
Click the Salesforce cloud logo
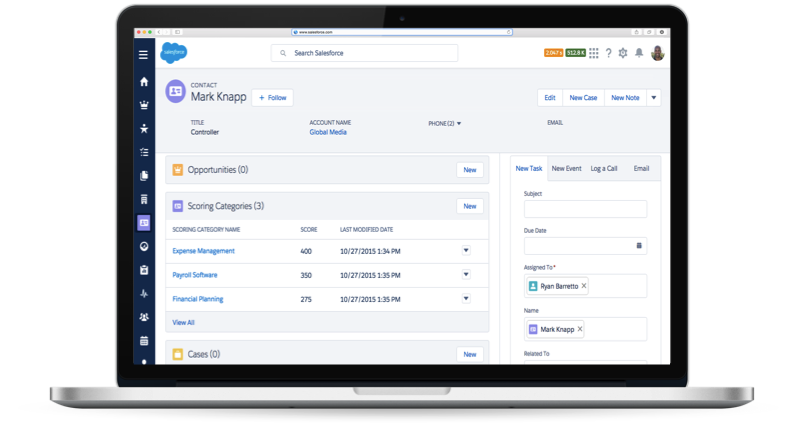tap(174, 53)
